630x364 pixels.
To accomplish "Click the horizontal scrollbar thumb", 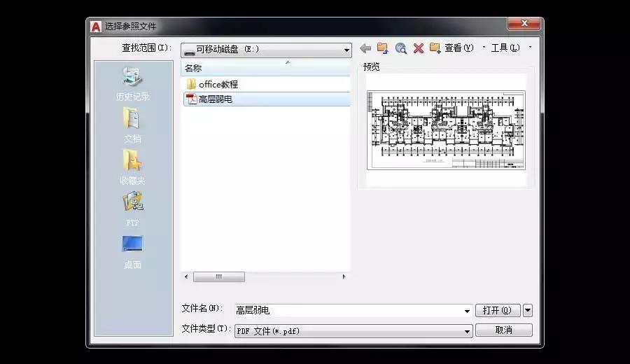I will point(219,276).
